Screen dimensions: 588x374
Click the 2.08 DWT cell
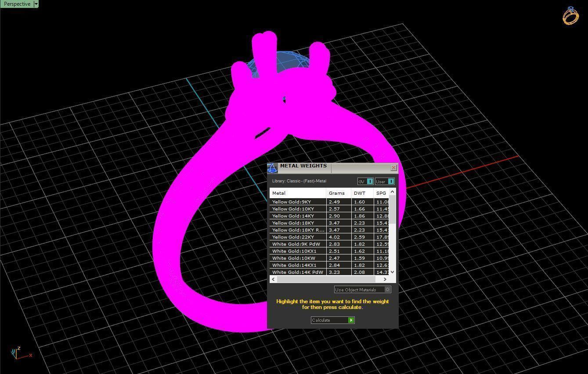point(362,272)
